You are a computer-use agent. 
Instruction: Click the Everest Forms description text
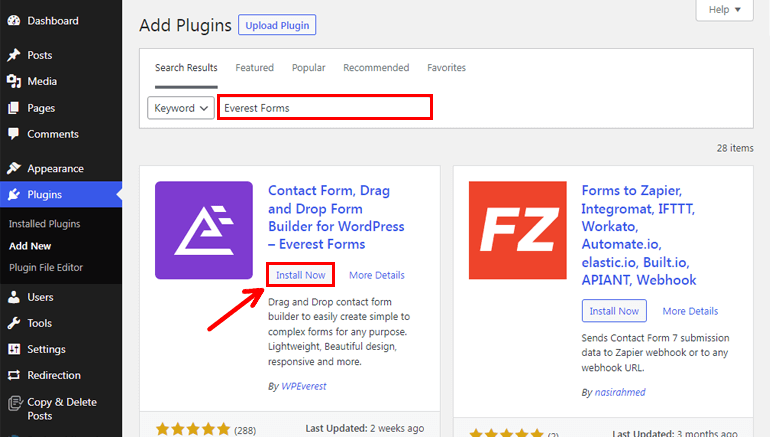pos(339,331)
